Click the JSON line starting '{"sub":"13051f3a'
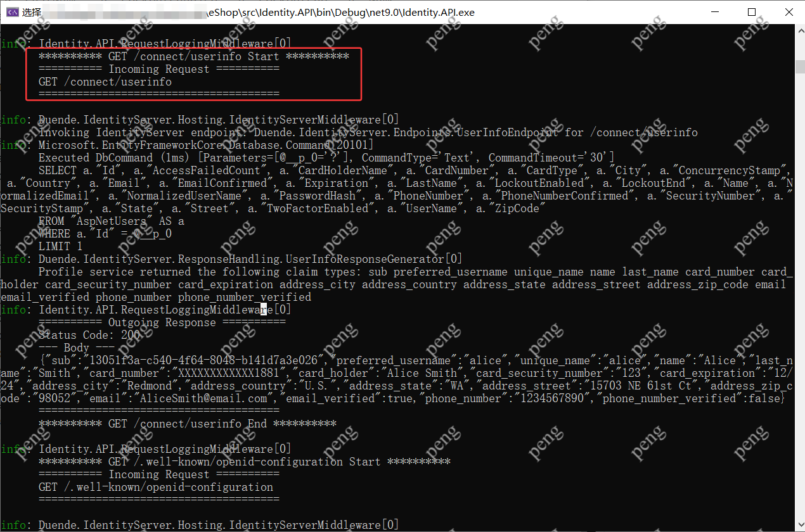This screenshot has width=805, height=532. tap(415, 360)
